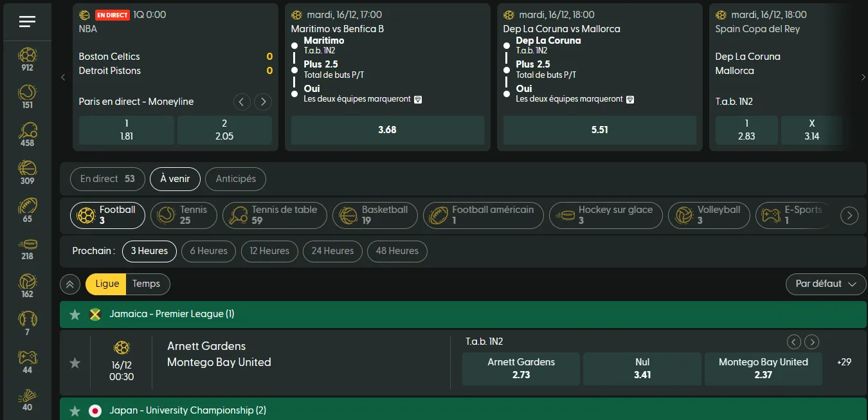Star the Japan University Championship league
The width and height of the screenshot is (868, 420).
point(75,410)
